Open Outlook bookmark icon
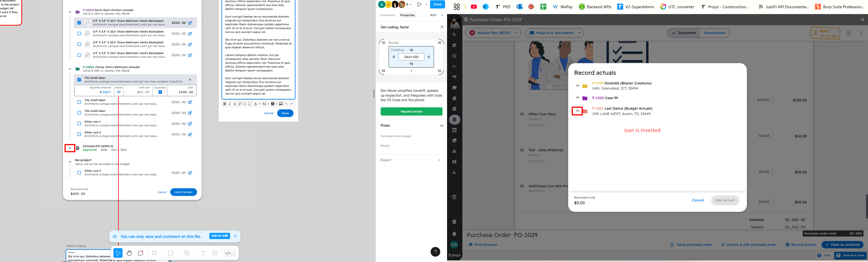 coord(520,7)
